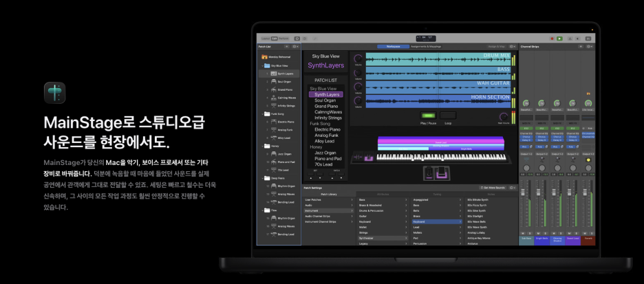Open the Patch Settings gear dropdown menu
This screenshot has width=644, height=284.
[513, 188]
